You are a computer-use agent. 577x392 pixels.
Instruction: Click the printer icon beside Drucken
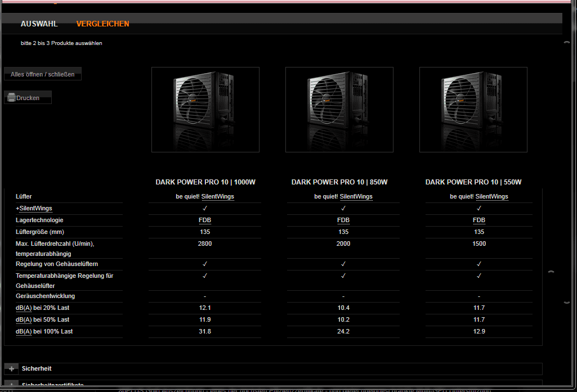(11, 97)
